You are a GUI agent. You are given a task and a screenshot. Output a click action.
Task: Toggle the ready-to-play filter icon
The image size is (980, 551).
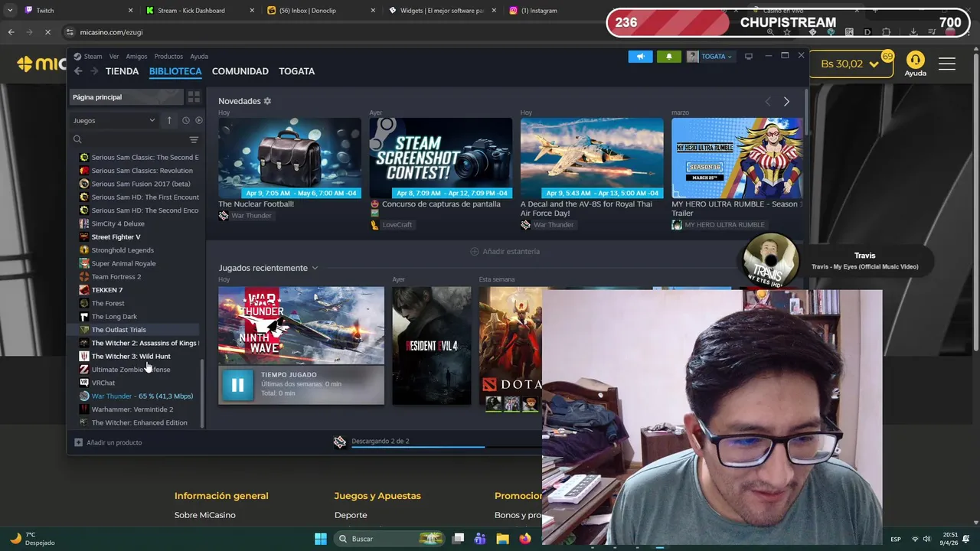(199, 120)
